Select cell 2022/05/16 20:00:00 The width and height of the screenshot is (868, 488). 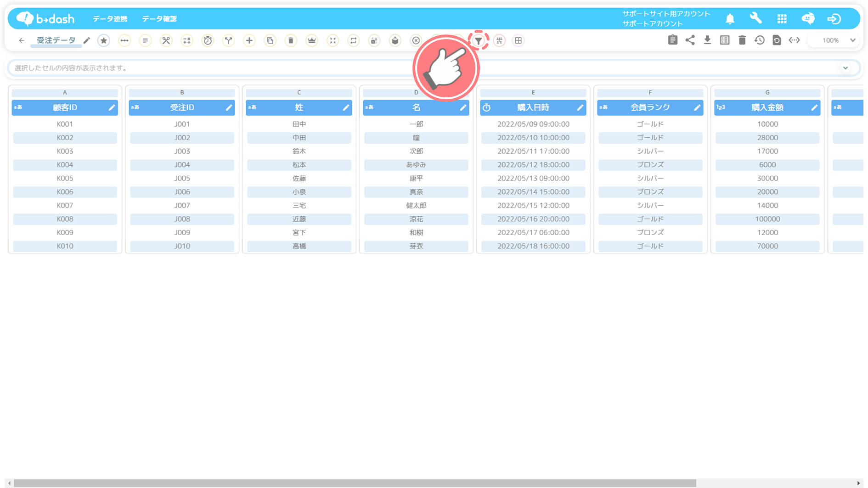pyautogui.click(x=533, y=219)
